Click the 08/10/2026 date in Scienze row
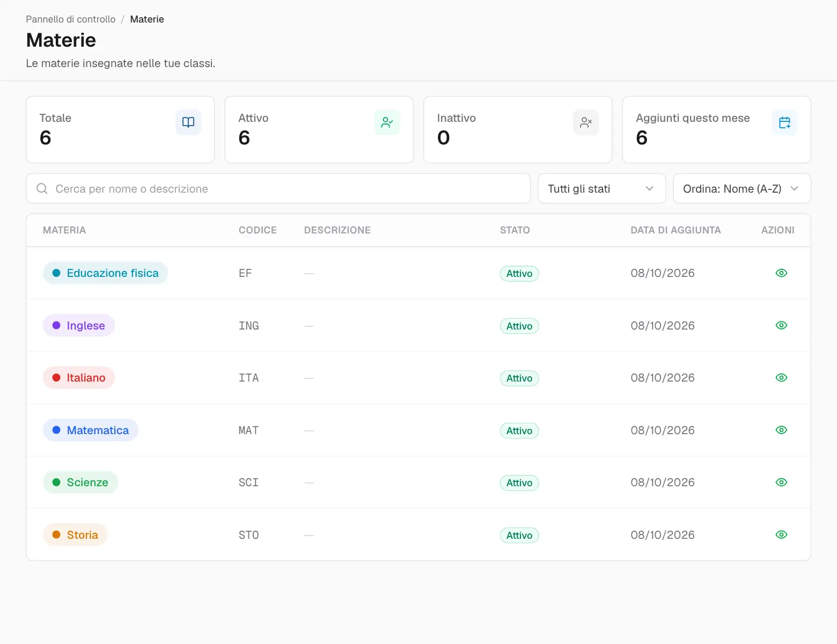The image size is (837, 644). tap(663, 482)
